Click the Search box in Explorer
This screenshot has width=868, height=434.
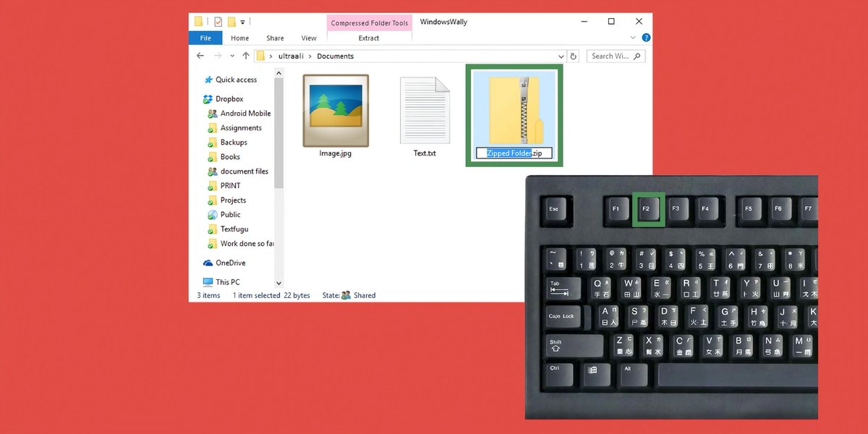[617, 56]
